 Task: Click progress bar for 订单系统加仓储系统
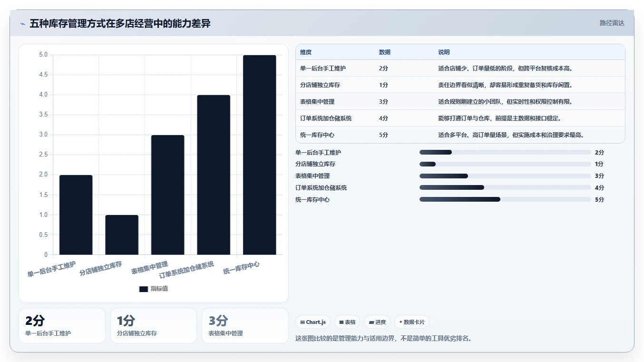click(505, 188)
